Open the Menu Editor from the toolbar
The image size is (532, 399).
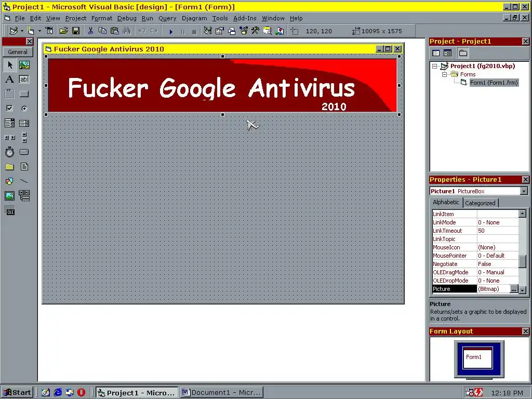click(49, 31)
